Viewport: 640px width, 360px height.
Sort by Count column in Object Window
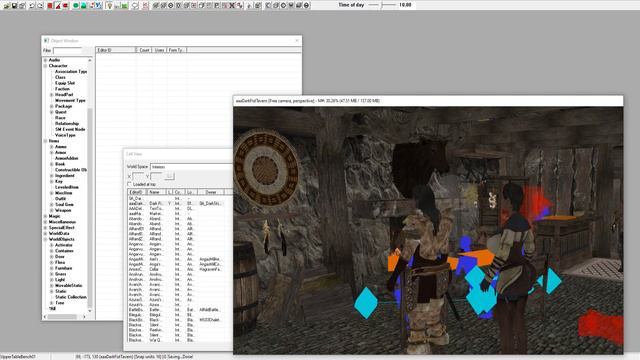coord(144,50)
